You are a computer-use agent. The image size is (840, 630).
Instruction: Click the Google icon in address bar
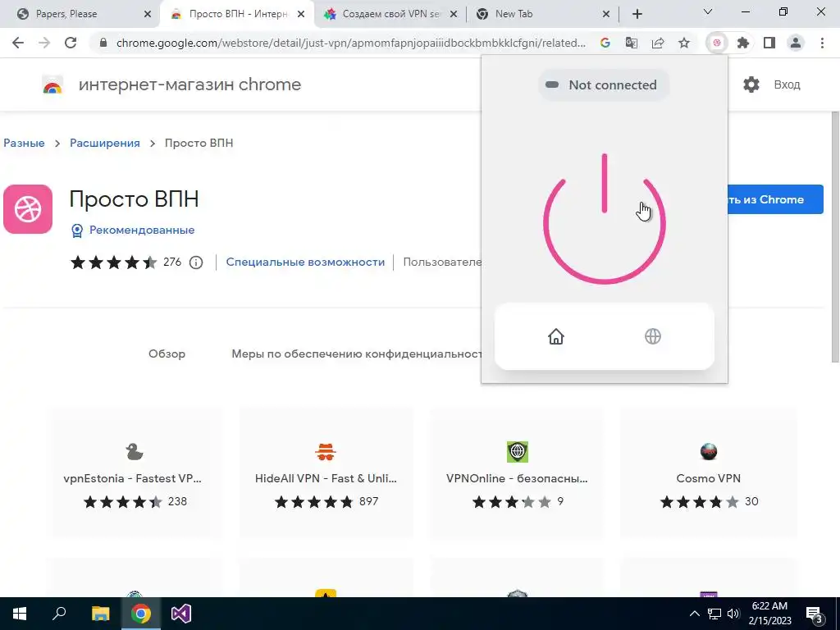click(605, 43)
